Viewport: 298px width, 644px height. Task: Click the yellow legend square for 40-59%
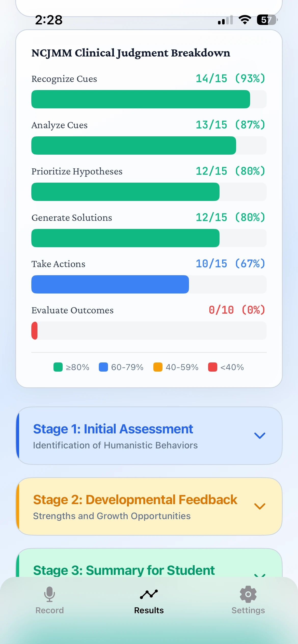coord(158,367)
